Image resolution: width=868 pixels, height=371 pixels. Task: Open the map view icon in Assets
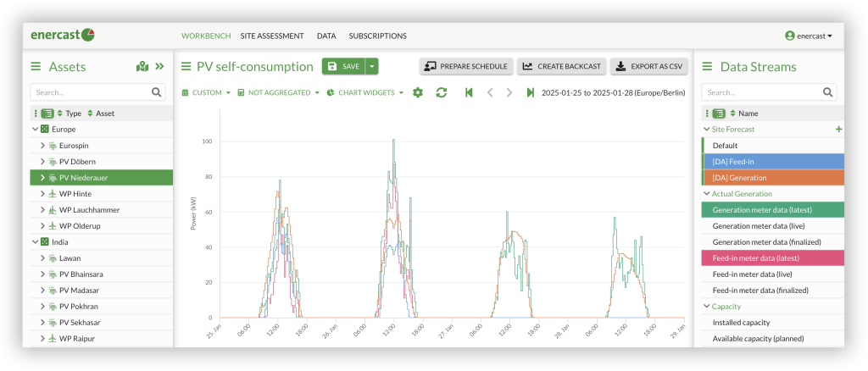pyautogui.click(x=142, y=66)
